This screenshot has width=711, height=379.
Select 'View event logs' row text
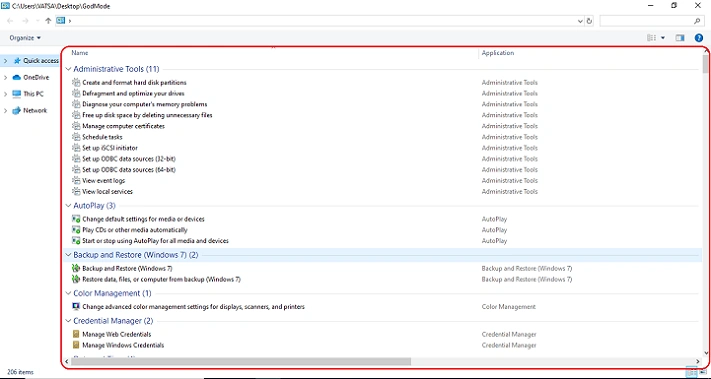(x=103, y=180)
